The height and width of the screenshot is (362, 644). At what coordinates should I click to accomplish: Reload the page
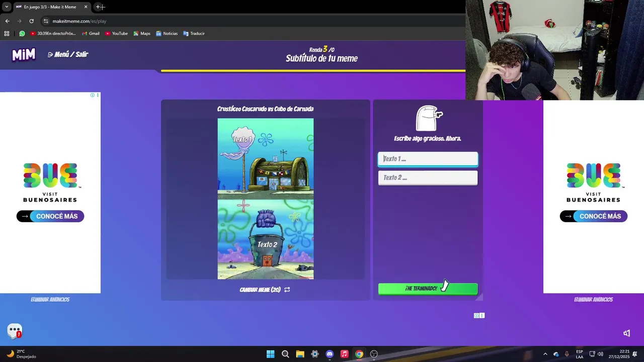tap(31, 21)
